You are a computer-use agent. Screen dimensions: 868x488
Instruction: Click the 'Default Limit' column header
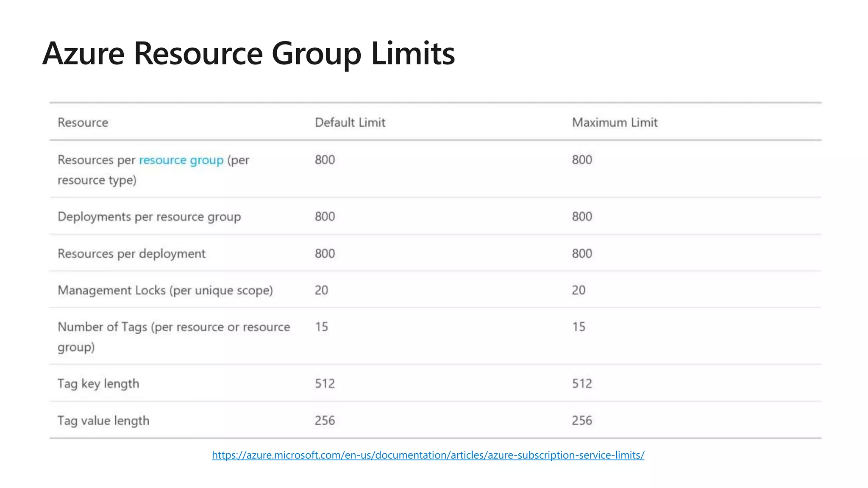(350, 122)
